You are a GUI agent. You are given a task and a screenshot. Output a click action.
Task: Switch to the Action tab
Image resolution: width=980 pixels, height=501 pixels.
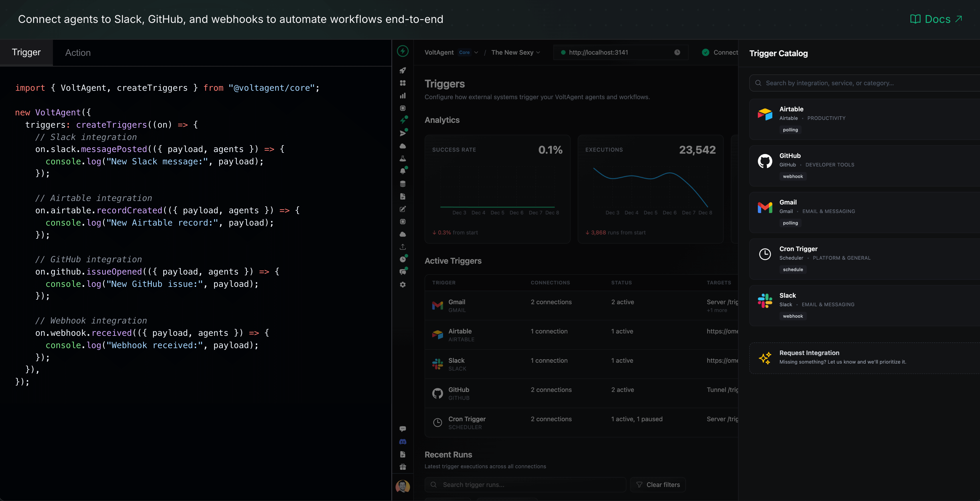[x=78, y=52]
